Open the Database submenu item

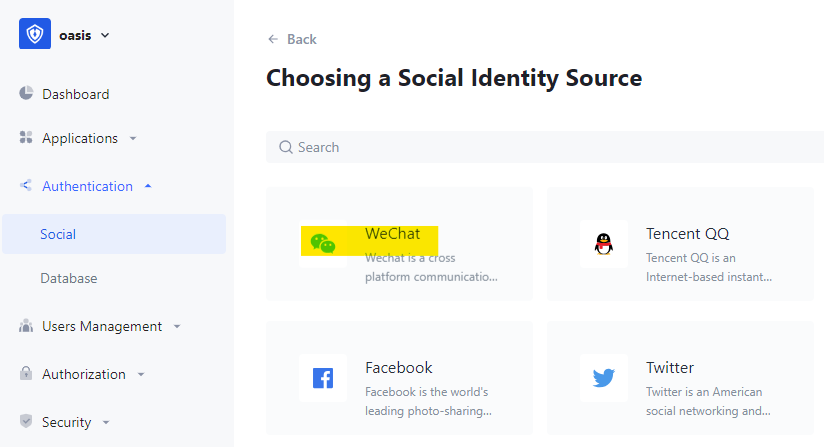(x=68, y=278)
